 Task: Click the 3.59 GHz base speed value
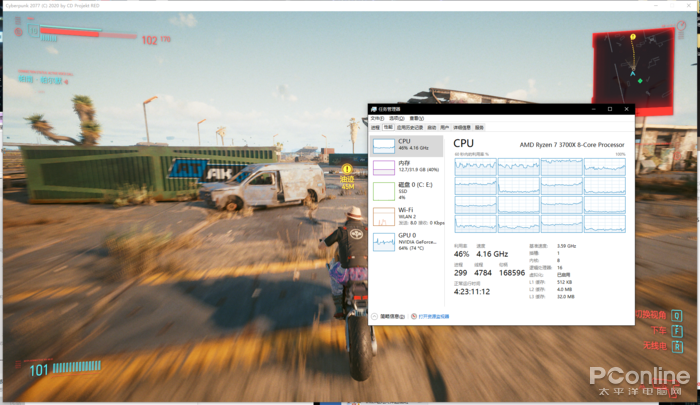[x=567, y=246]
